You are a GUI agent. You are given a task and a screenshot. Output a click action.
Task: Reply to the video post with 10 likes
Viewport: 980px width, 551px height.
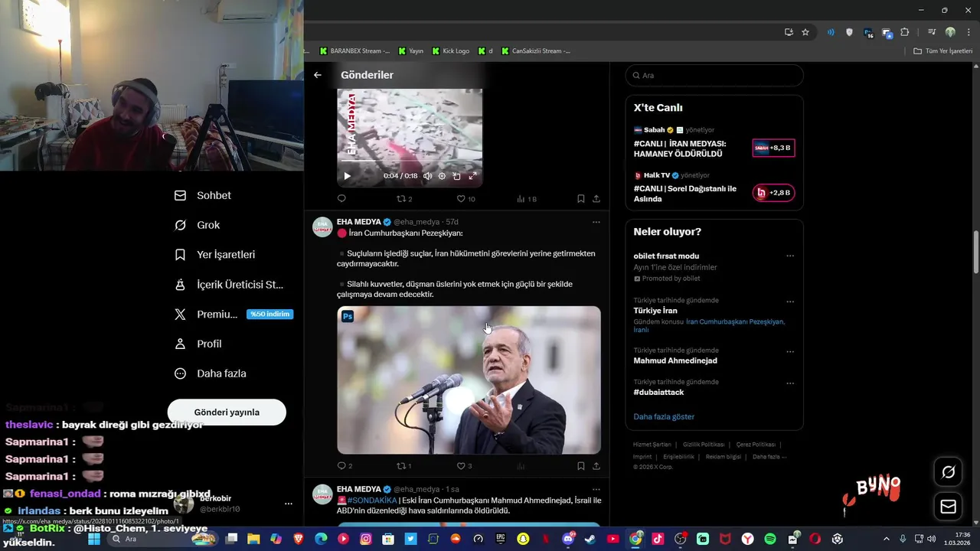point(341,199)
